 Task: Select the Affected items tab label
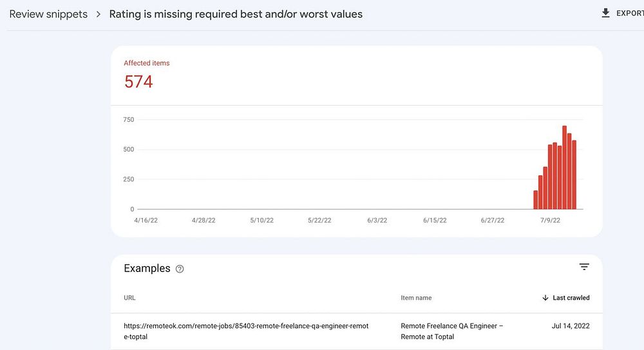tap(147, 63)
